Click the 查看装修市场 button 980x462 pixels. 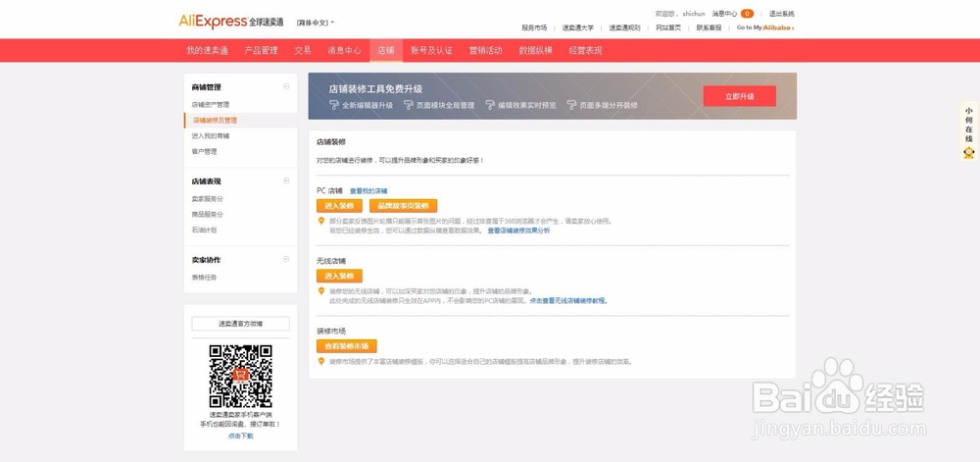pos(347,346)
